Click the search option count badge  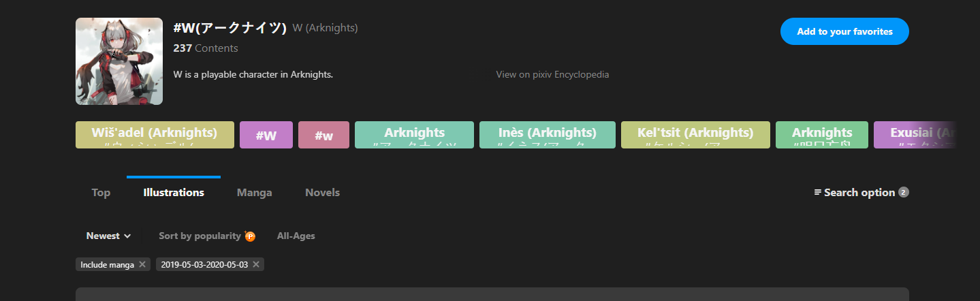pos(904,192)
